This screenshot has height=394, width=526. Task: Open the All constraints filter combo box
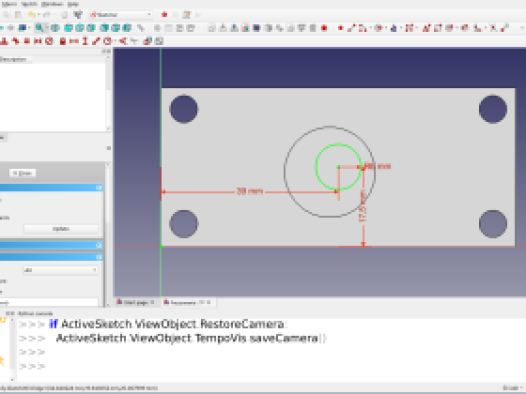pos(61,270)
